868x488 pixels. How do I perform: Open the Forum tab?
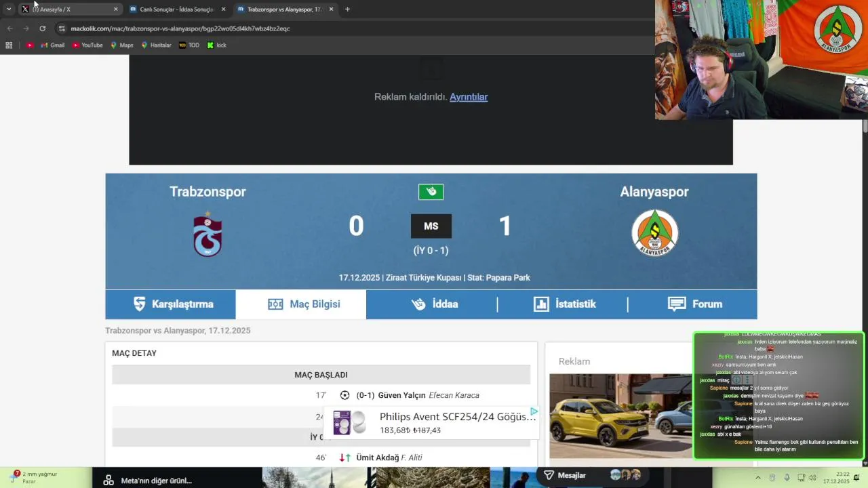[x=692, y=304]
